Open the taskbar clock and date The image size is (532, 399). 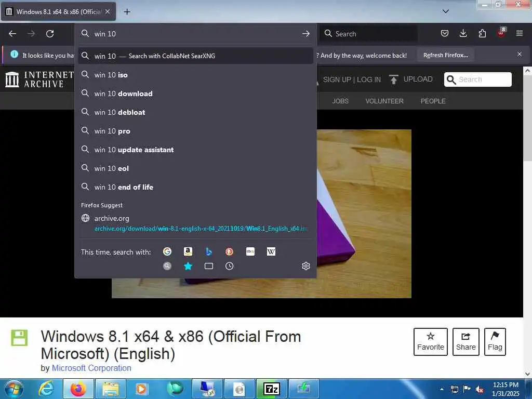(x=506, y=389)
